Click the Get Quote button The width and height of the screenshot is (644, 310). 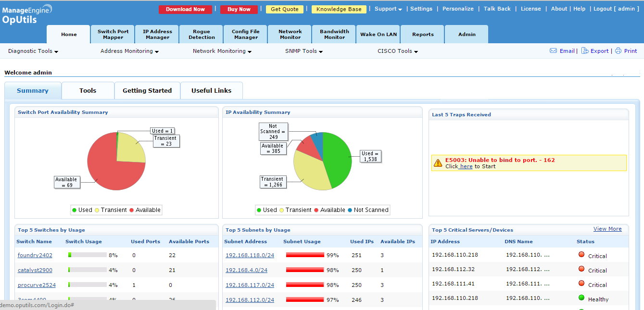pyautogui.click(x=285, y=9)
